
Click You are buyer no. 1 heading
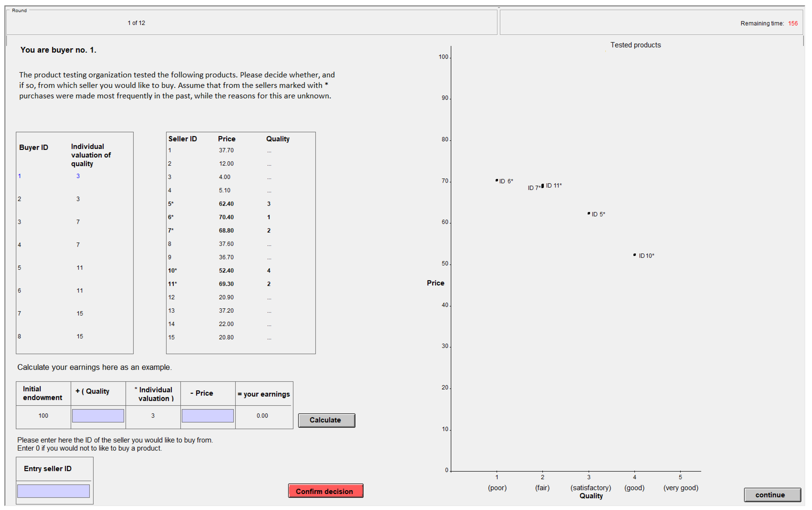(x=58, y=50)
